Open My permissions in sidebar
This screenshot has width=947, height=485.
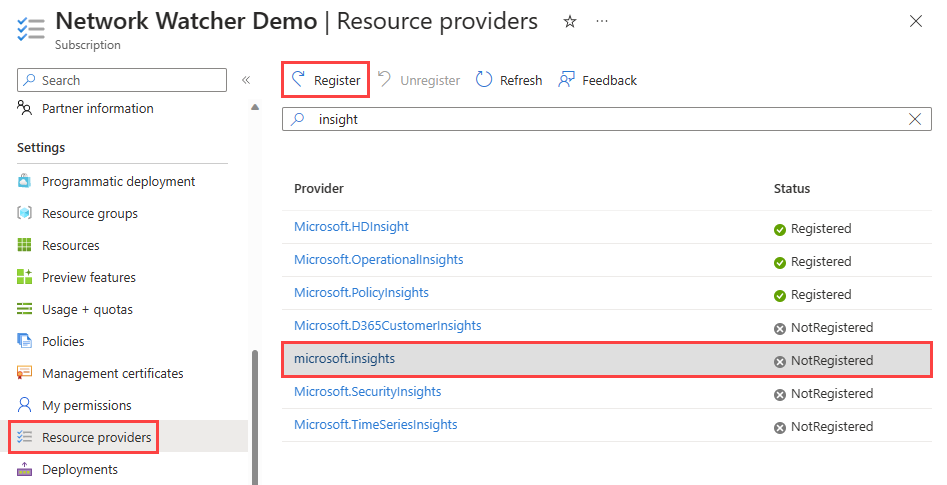coord(86,405)
